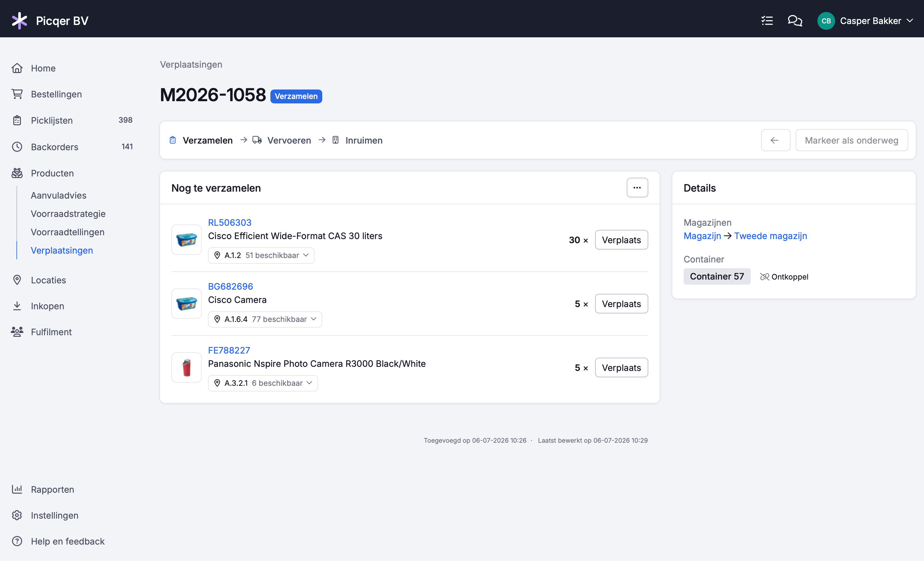Image resolution: width=924 pixels, height=561 pixels.
Task: Click the back arrow button
Action: point(775,140)
